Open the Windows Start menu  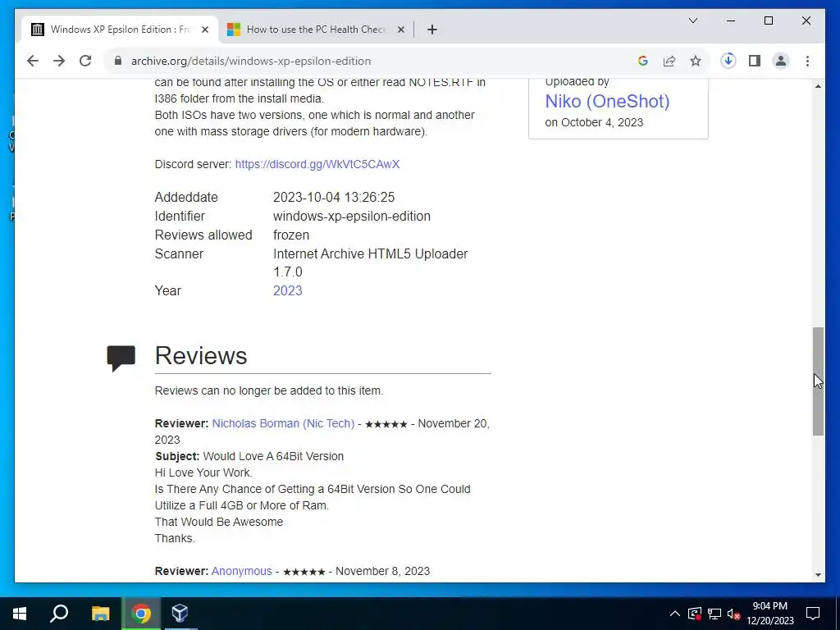(20, 614)
